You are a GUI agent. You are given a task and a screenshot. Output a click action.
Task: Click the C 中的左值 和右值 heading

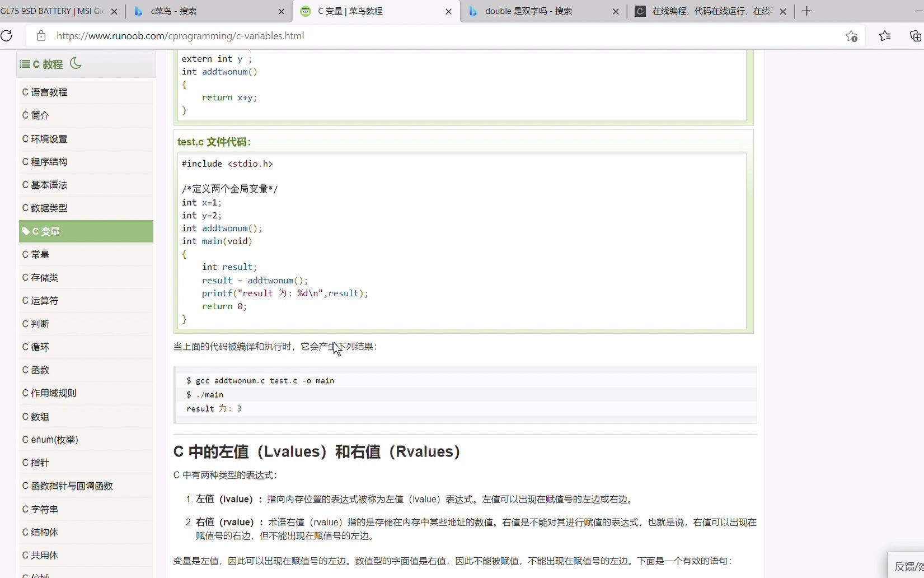tap(317, 452)
